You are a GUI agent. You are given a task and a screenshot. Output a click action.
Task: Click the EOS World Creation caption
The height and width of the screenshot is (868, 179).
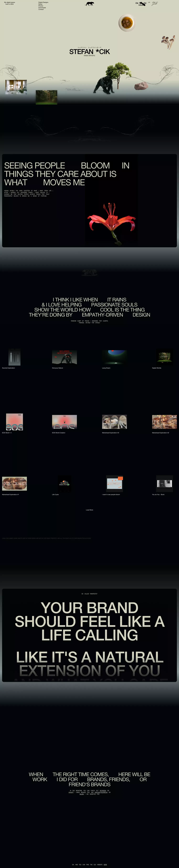[x=59, y=433]
